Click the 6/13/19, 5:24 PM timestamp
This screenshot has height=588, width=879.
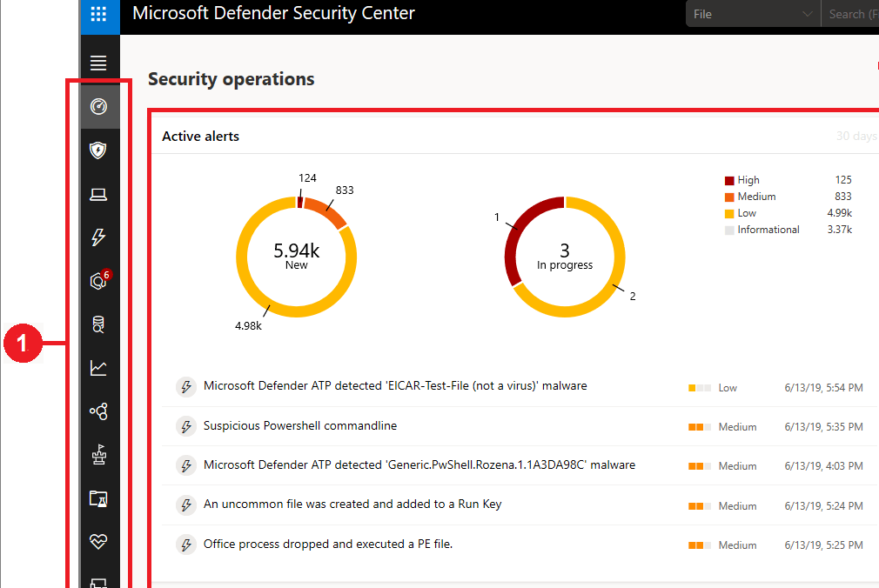823,505
